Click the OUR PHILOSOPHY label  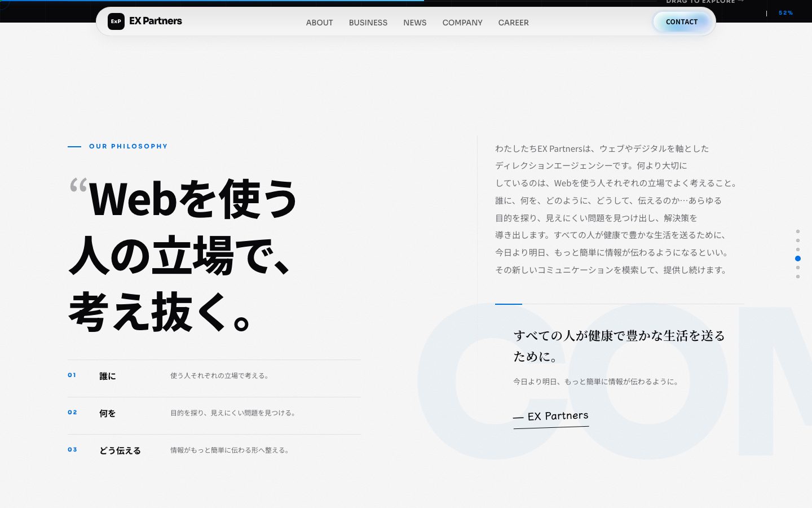129,146
